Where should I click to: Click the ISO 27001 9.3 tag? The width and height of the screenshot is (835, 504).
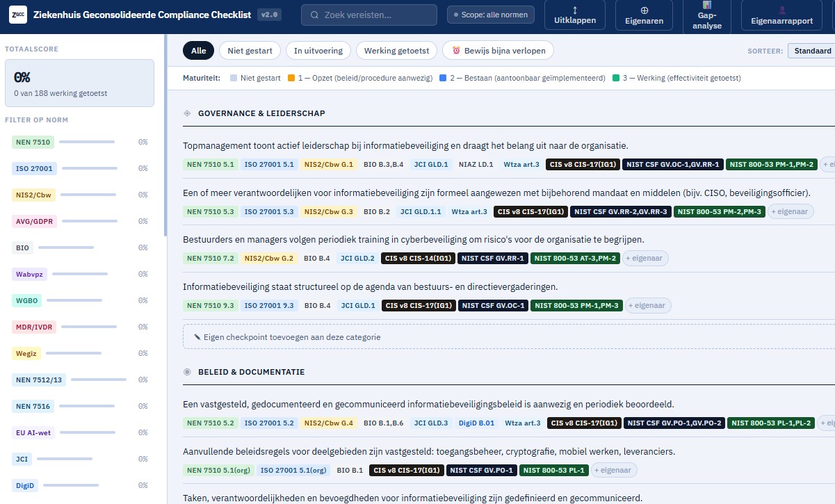tap(269, 305)
